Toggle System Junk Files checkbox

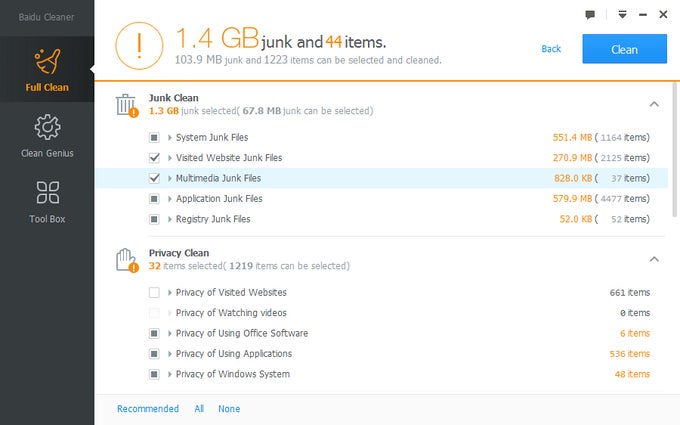pos(154,137)
